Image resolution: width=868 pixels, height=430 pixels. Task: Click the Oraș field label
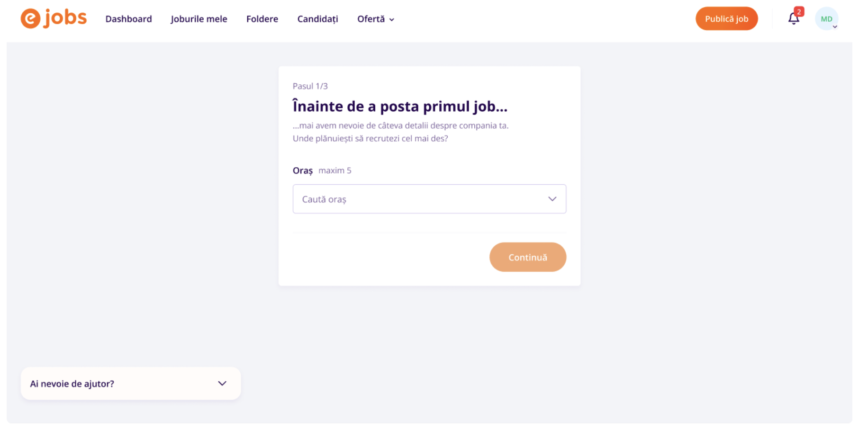[x=303, y=170]
